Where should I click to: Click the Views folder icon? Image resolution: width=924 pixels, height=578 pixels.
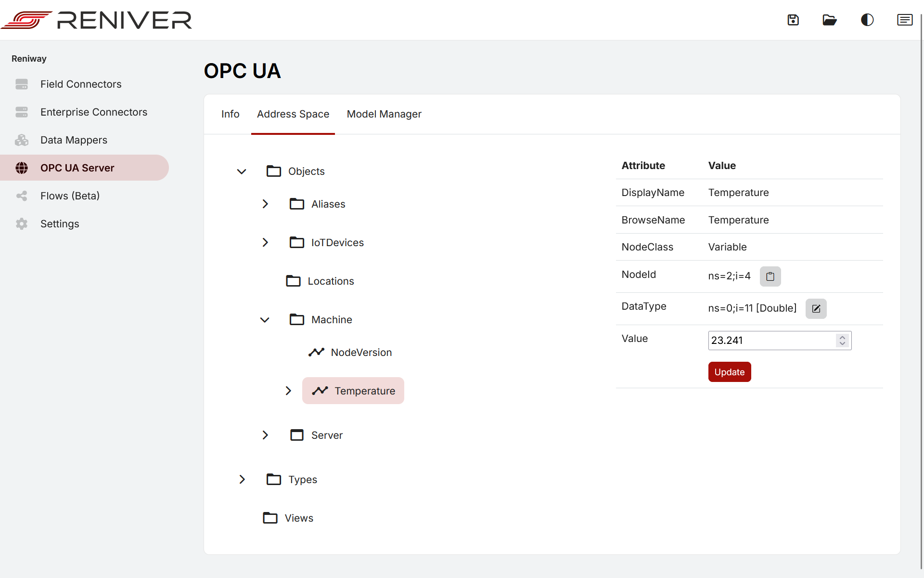pyautogui.click(x=270, y=518)
